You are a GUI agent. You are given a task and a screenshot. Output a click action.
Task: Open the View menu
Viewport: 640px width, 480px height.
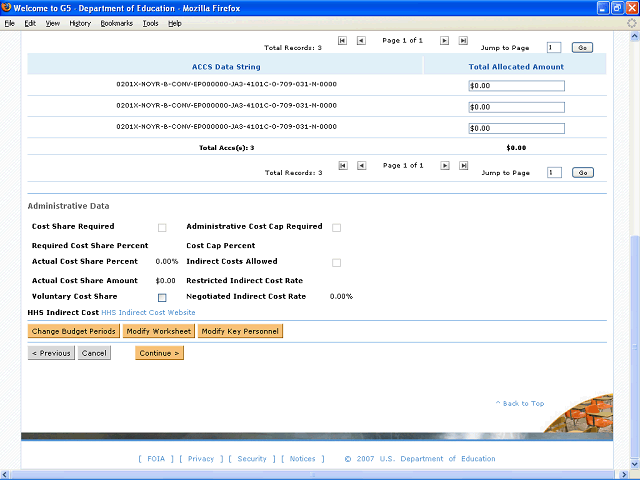(52, 23)
